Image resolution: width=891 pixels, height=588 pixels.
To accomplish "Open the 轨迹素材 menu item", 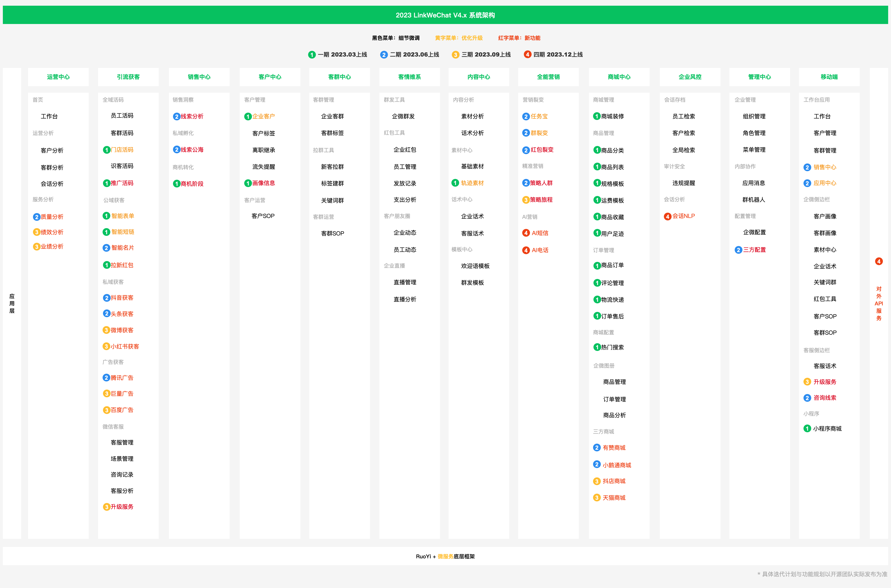I will click(472, 183).
